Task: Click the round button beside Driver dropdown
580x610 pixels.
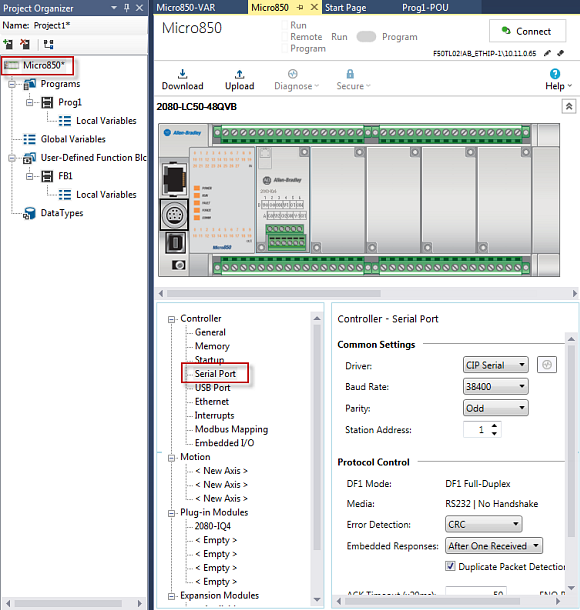Action: pyautogui.click(x=547, y=365)
